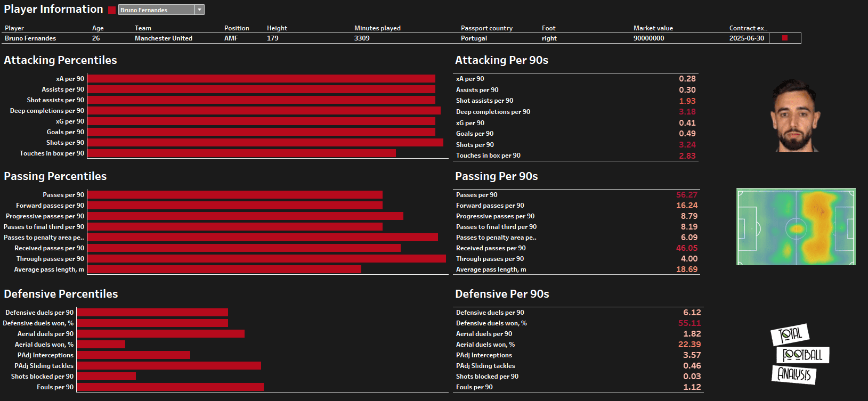Click the Portugal passport country cell
The height and width of the screenshot is (401, 868).
(474, 38)
